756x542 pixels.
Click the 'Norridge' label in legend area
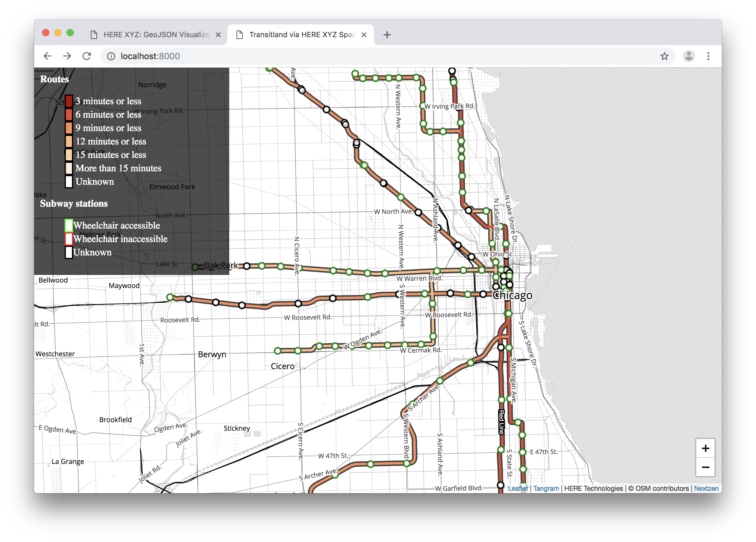pyautogui.click(x=152, y=85)
